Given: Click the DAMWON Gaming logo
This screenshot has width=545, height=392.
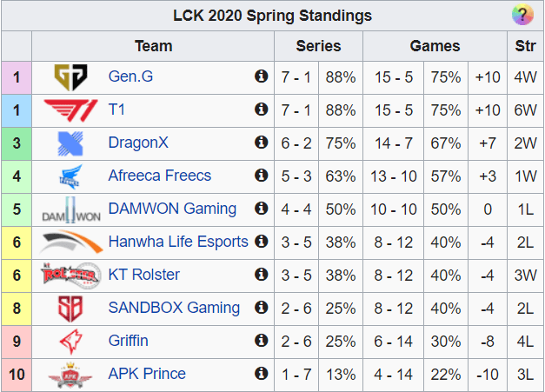Looking at the screenshot, I should [x=70, y=209].
